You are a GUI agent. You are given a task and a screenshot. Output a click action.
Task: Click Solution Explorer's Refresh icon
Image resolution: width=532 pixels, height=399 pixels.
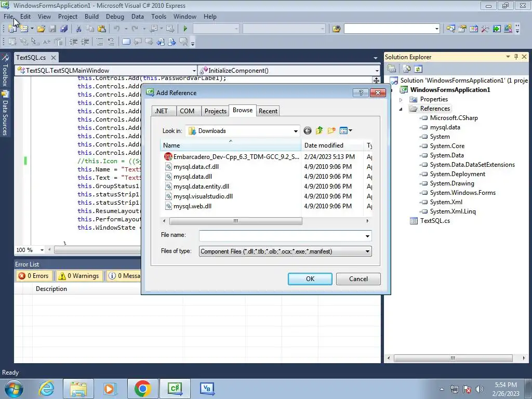pos(418,69)
